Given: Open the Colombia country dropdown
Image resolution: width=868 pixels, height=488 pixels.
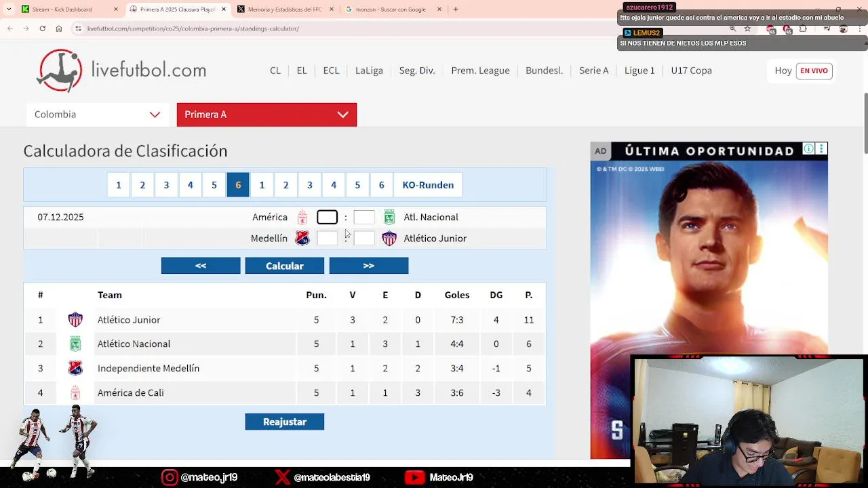Looking at the screenshot, I should (97, 115).
